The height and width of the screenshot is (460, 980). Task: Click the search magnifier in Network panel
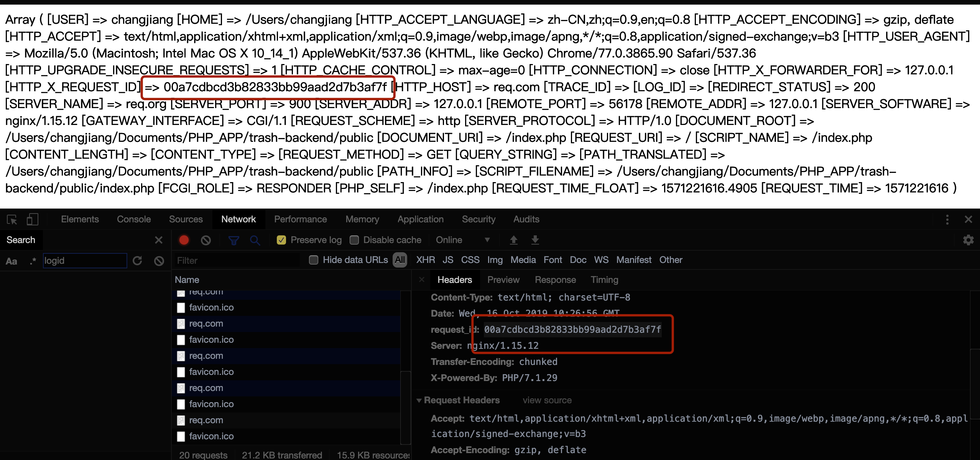click(255, 240)
